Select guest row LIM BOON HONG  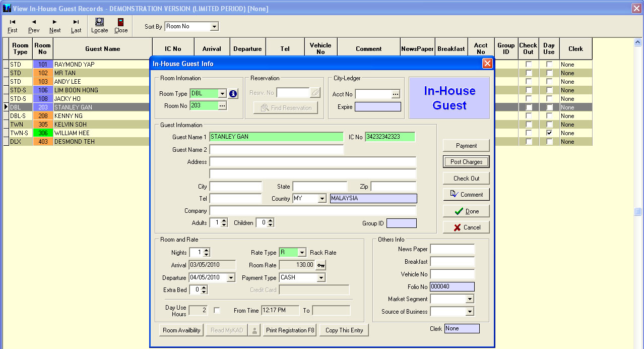pos(103,90)
